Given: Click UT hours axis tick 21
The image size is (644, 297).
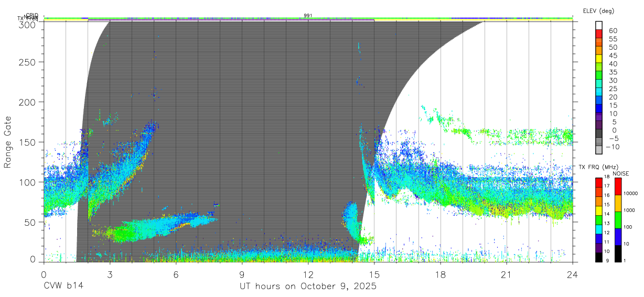Looking at the screenshot, I should (506, 274).
